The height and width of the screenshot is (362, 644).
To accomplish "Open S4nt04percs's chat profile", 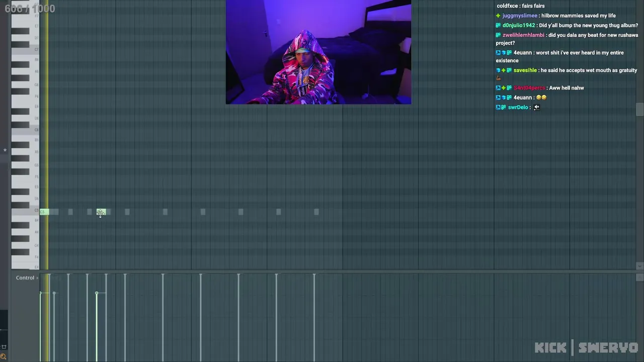I will tap(529, 88).
